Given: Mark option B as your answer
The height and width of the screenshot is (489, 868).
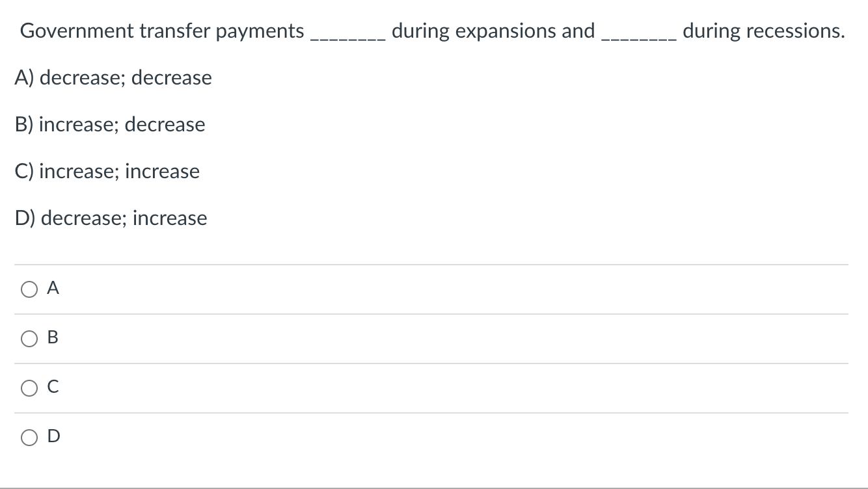Looking at the screenshot, I should [29, 338].
